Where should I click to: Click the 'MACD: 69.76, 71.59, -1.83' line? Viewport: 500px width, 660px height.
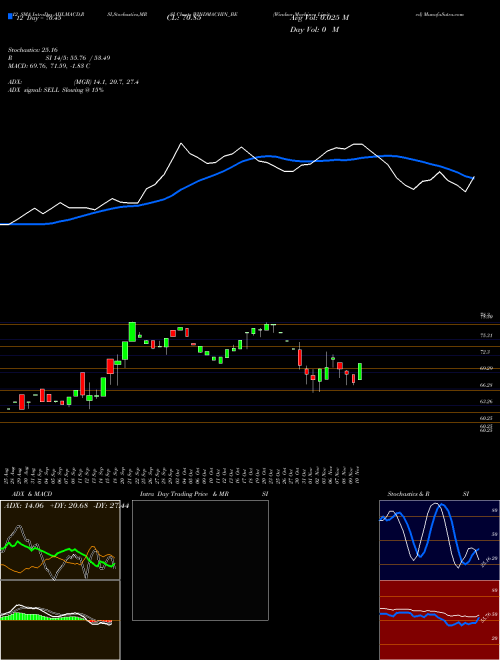click(46, 66)
